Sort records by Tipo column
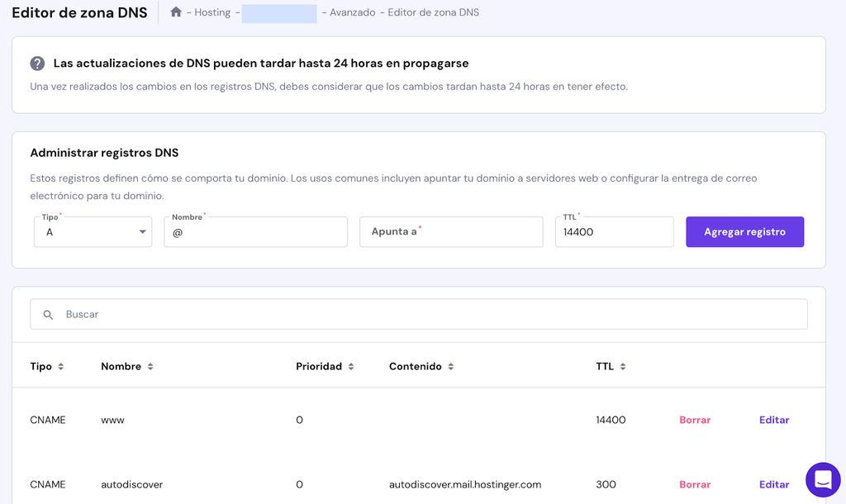Viewport: 846px width, 504px height. pos(60,367)
